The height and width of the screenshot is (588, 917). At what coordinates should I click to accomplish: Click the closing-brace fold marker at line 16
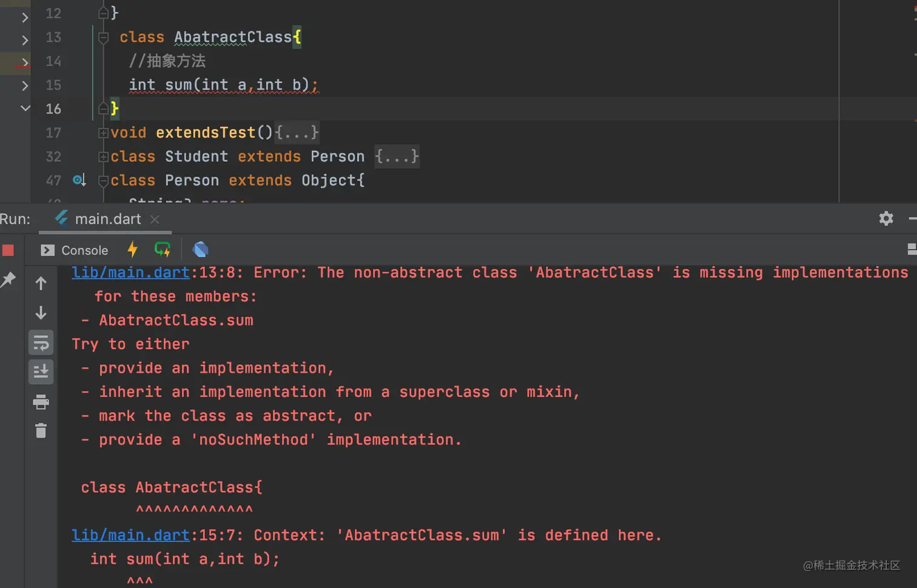(x=103, y=109)
